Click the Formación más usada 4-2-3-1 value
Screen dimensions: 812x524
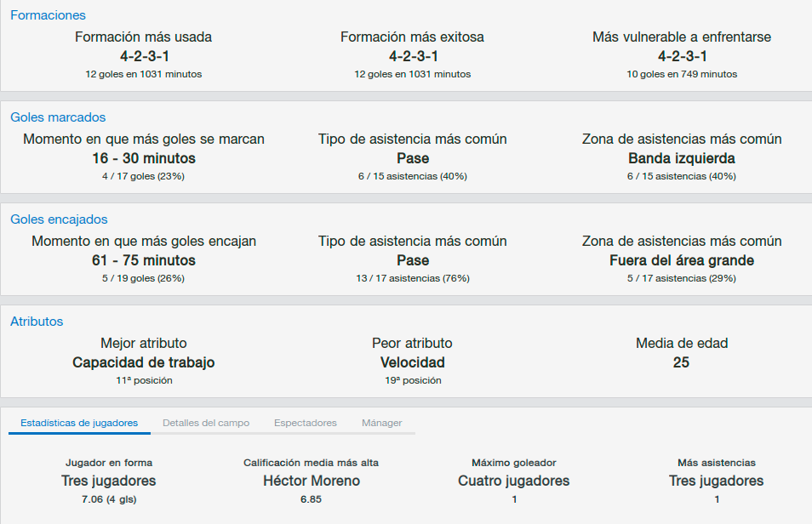(x=145, y=56)
